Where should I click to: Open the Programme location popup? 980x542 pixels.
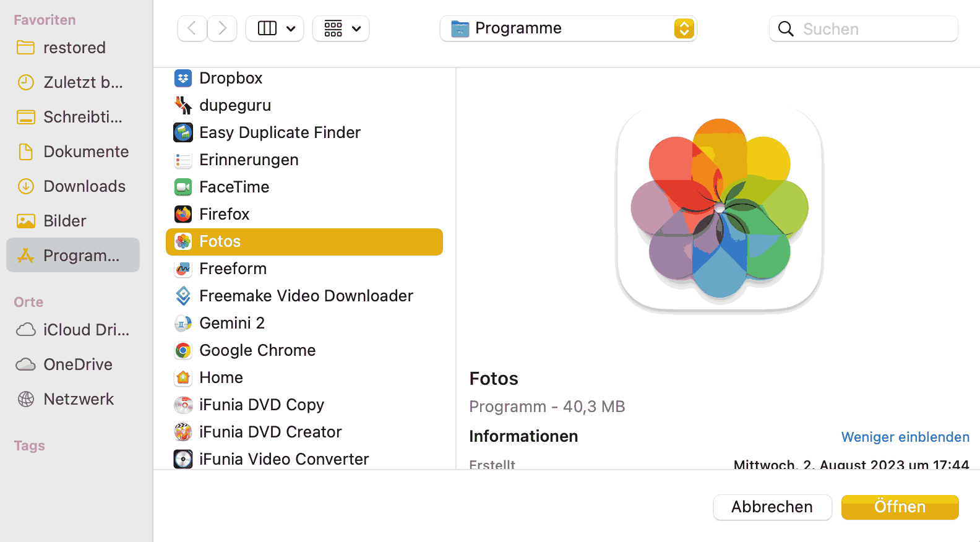(x=568, y=28)
